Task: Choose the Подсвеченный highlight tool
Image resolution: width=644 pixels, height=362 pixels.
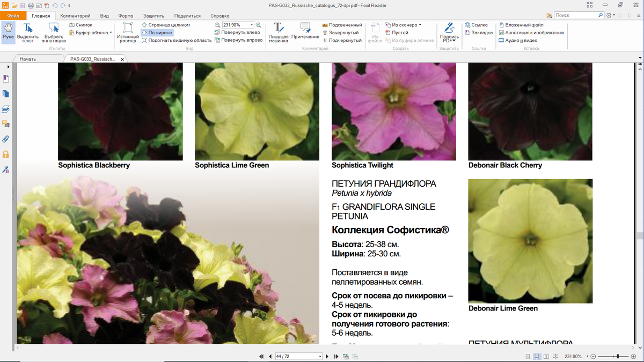Action: click(342, 25)
